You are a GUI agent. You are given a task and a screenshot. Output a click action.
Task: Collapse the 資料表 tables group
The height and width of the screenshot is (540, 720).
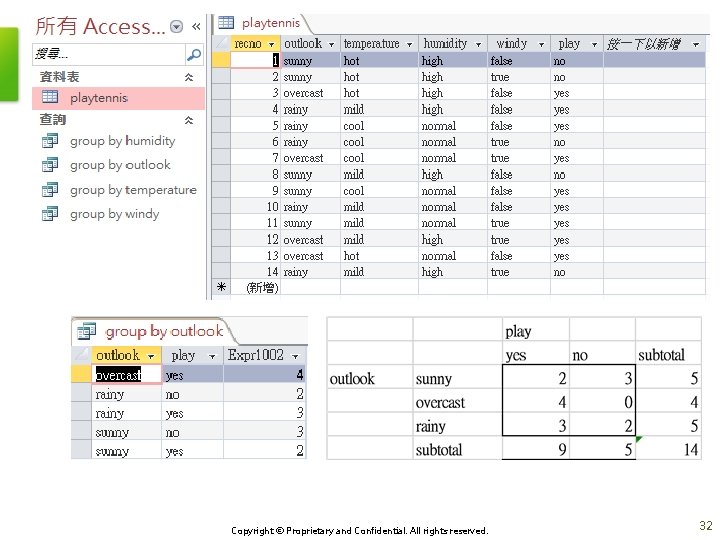[189, 77]
